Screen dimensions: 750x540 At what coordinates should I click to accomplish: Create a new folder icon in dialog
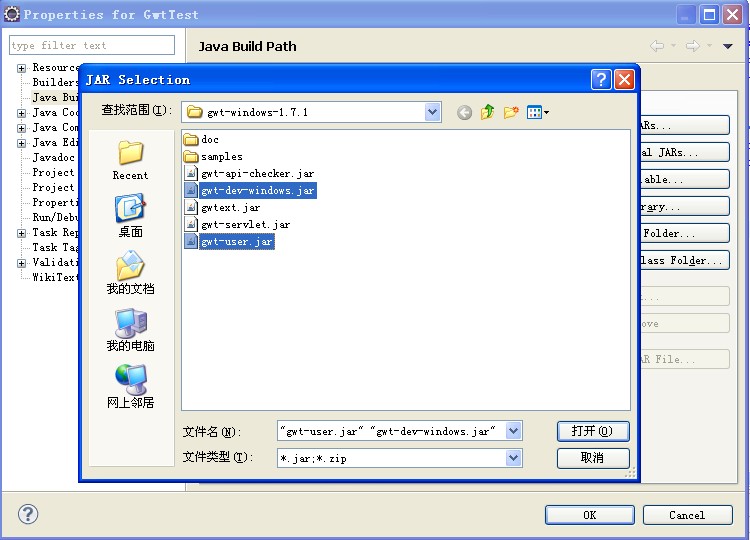511,112
